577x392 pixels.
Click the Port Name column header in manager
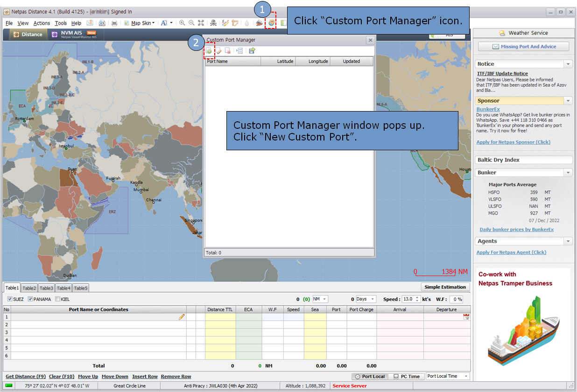click(x=233, y=61)
